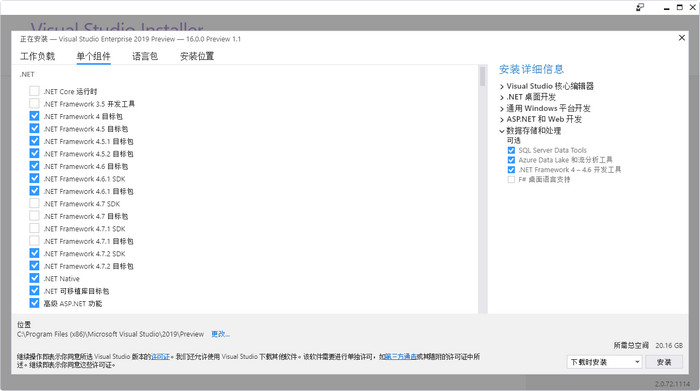Expand 通用 Windows 平台开发 details
The width and height of the screenshot is (700, 391).
click(x=502, y=108)
